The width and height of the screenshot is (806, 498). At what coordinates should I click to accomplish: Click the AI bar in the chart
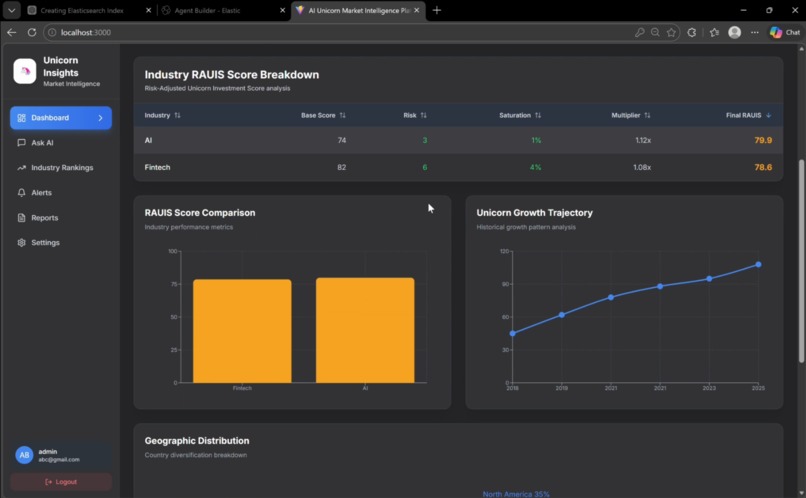[365, 330]
